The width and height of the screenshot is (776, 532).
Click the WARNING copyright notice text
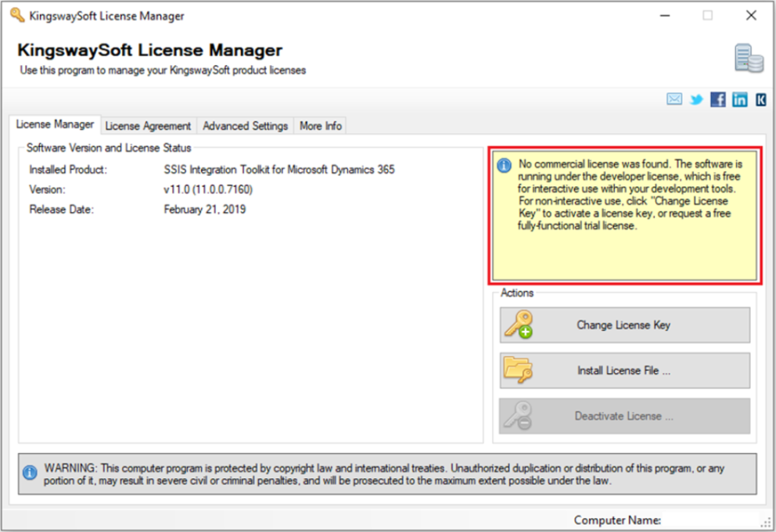coord(384,474)
